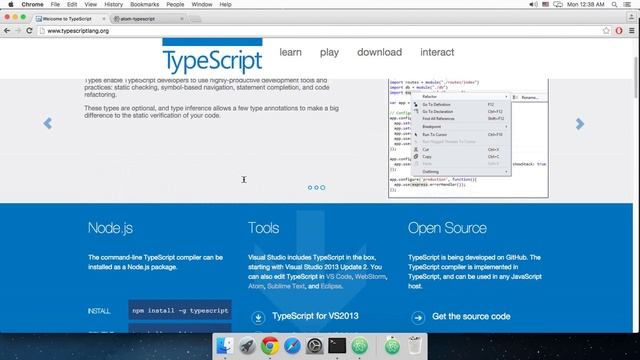Go to the download page
Screen dimensions: 640x360
(x=380, y=52)
